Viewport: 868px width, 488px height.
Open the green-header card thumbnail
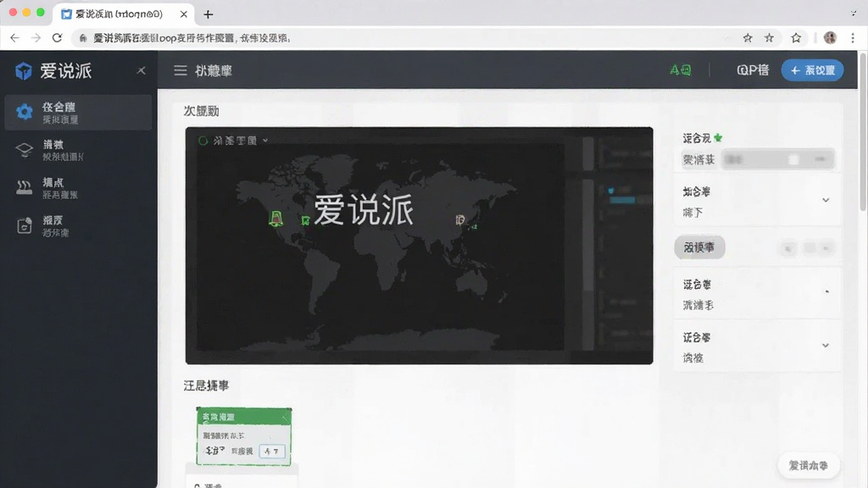(x=243, y=436)
